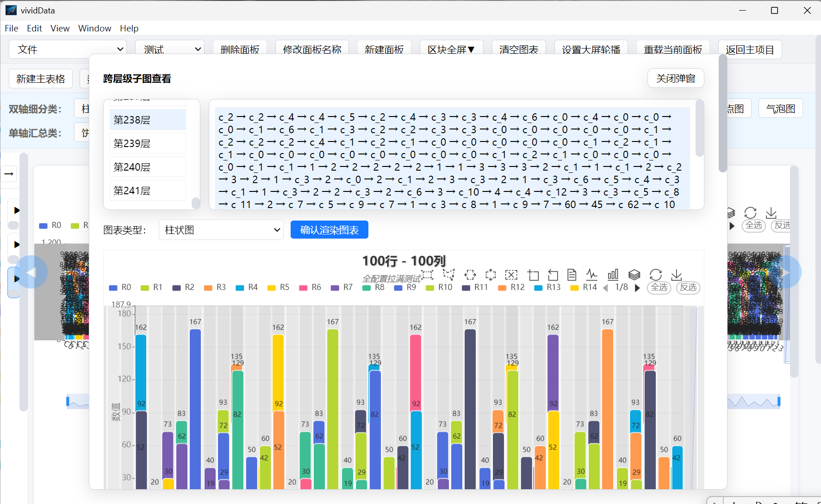
Task: Toggle the R3 legend series
Action: click(215, 287)
